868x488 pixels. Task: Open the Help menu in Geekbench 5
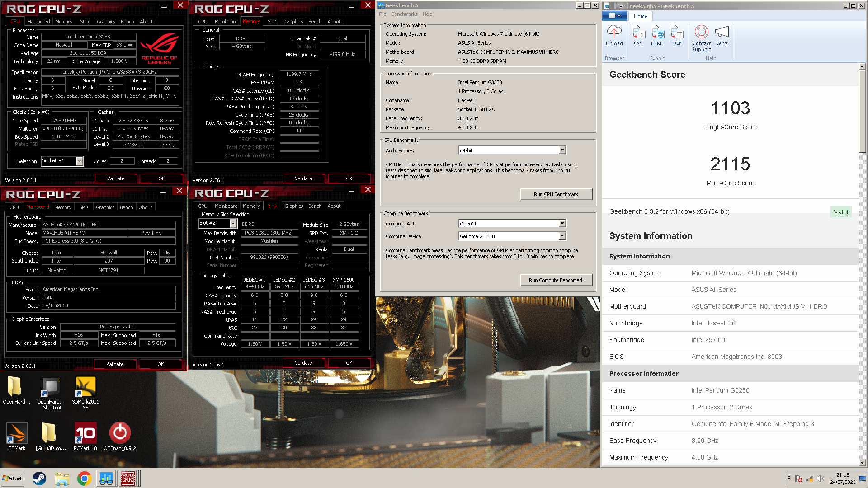(427, 14)
